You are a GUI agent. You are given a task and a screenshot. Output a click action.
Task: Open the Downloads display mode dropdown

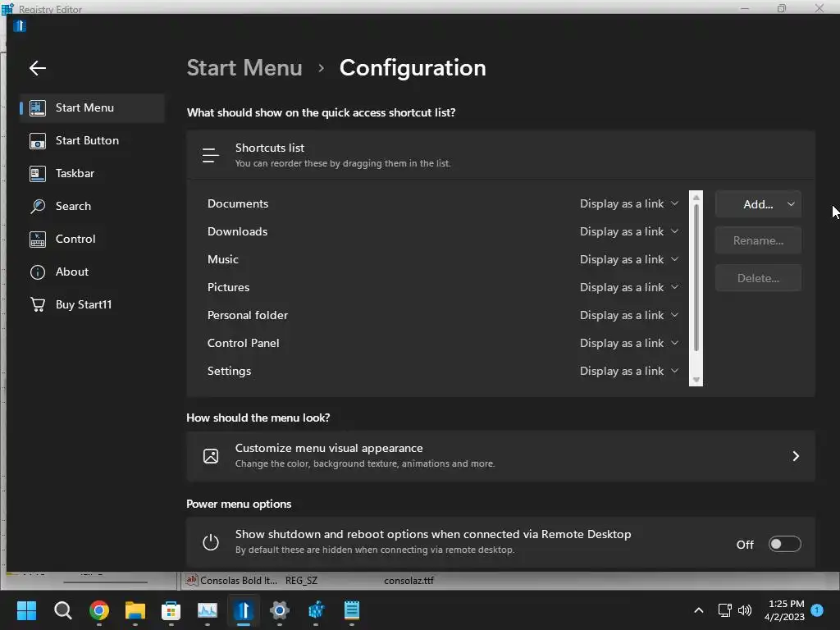click(629, 231)
